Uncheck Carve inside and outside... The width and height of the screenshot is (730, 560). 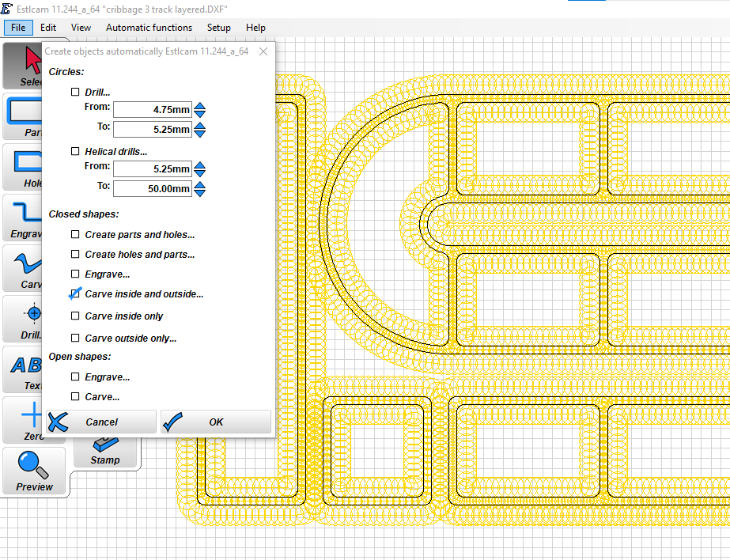(x=75, y=293)
